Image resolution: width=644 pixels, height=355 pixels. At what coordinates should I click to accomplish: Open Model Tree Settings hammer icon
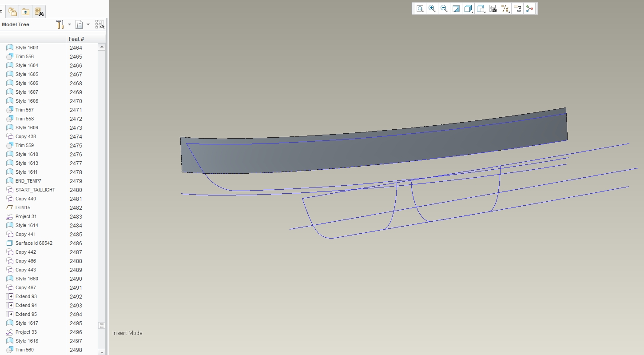point(60,24)
